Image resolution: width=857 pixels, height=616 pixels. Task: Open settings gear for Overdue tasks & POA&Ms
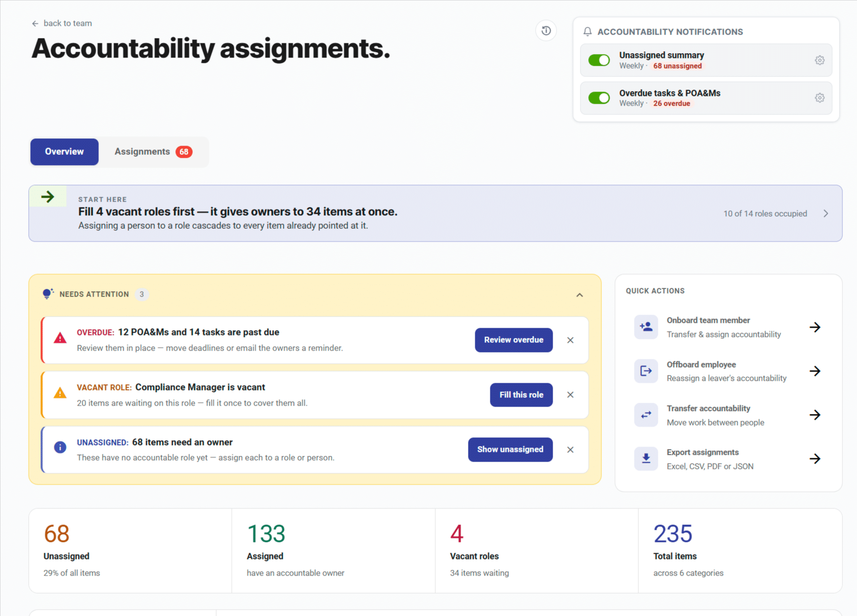click(820, 98)
